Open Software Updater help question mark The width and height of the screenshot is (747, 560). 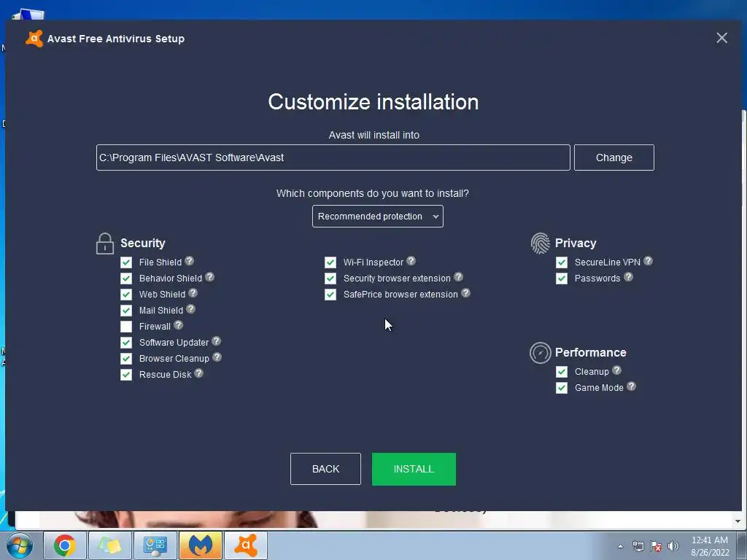pyautogui.click(x=216, y=341)
